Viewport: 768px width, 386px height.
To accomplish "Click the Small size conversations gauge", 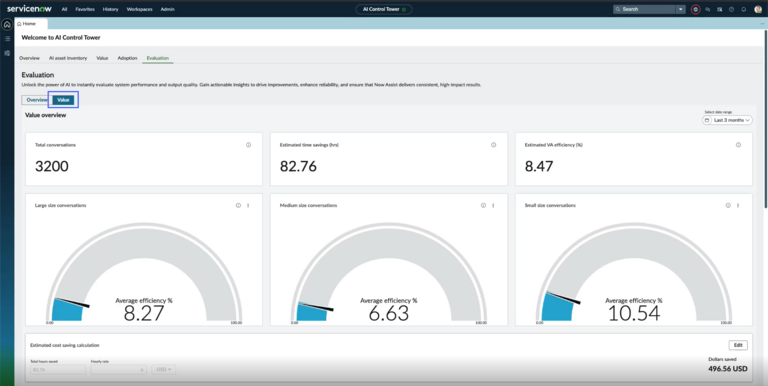I will point(634,273).
